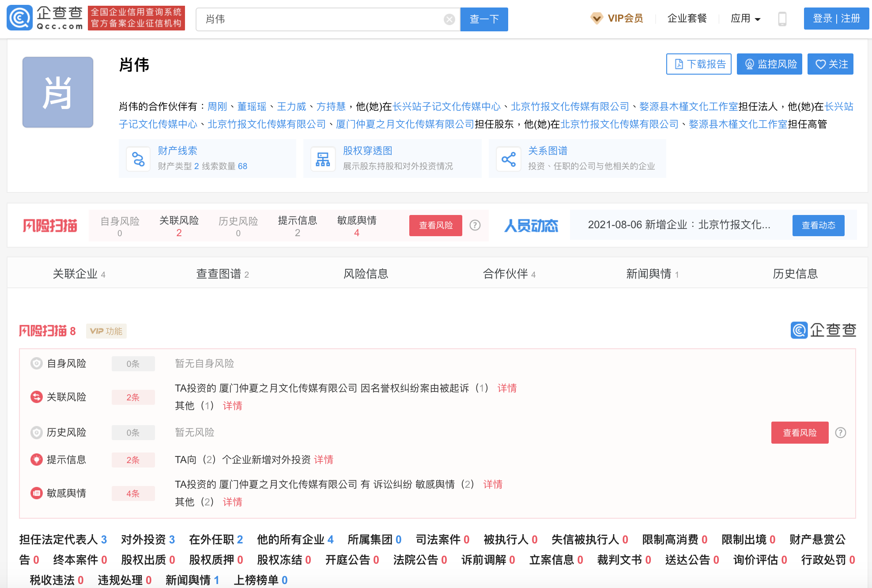Click the 人员动态 news text about 北京竹报文化

[x=679, y=225]
